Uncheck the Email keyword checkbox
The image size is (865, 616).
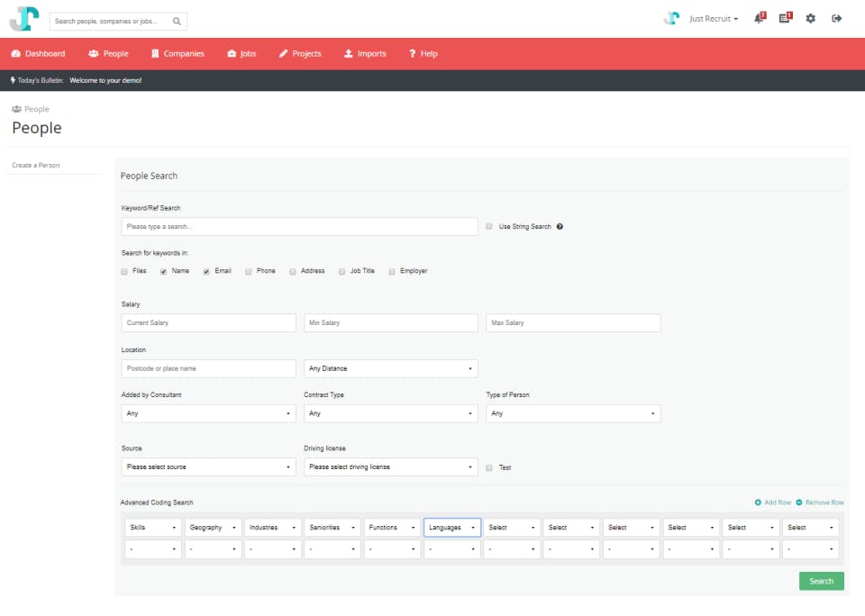(206, 271)
